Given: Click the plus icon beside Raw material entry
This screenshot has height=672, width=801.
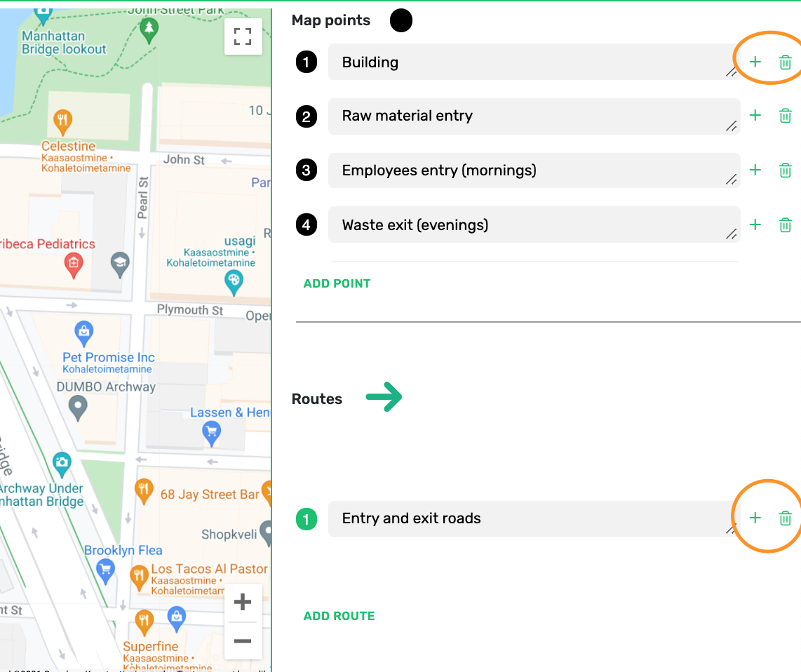Looking at the screenshot, I should (x=755, y=116).
